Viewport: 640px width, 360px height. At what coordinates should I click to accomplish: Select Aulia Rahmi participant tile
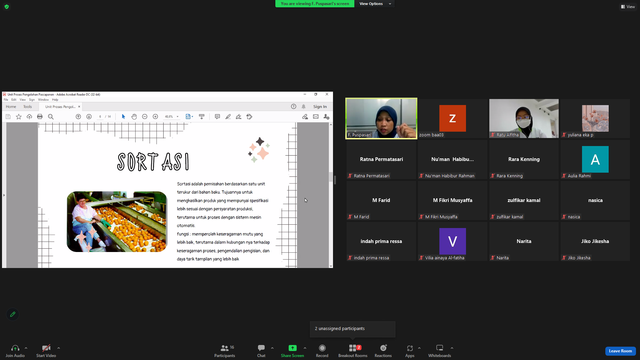[595, 159]
